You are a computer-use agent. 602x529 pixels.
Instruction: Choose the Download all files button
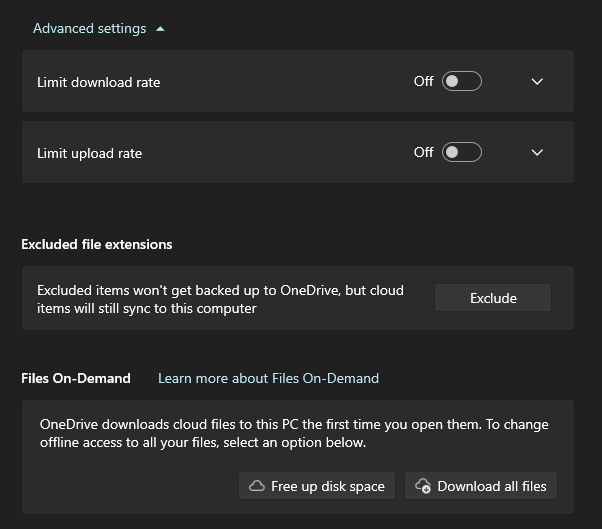[x=481, y=486]
